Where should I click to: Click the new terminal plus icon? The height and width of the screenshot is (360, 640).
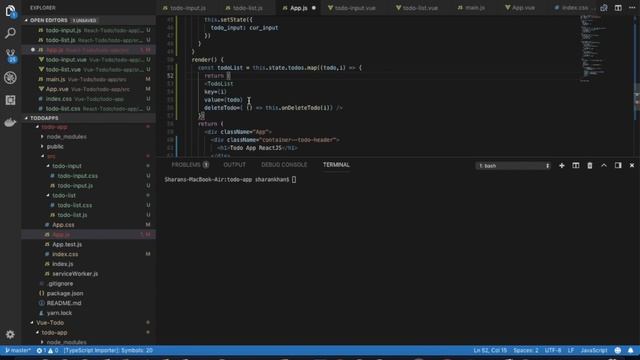[562, 165]
